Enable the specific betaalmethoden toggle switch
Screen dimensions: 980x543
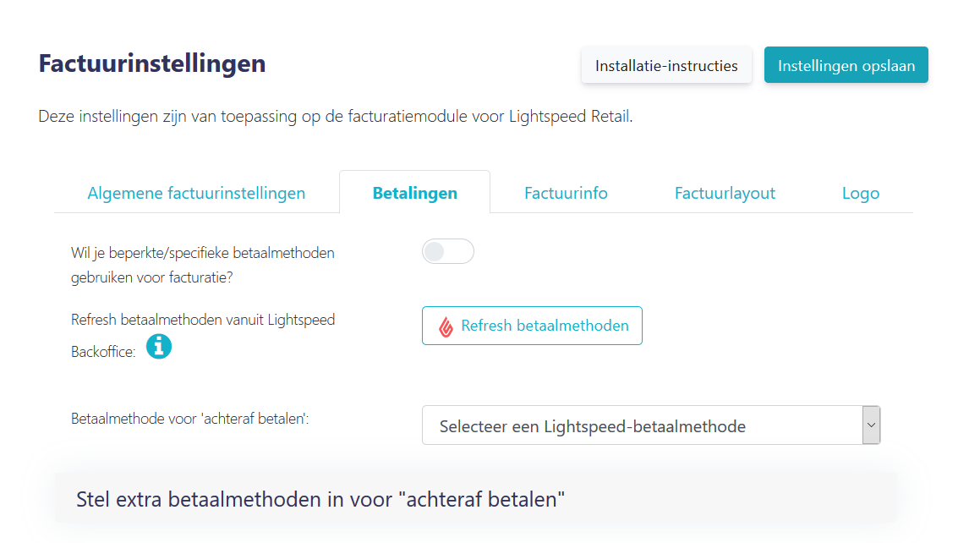tap(447, 252)
